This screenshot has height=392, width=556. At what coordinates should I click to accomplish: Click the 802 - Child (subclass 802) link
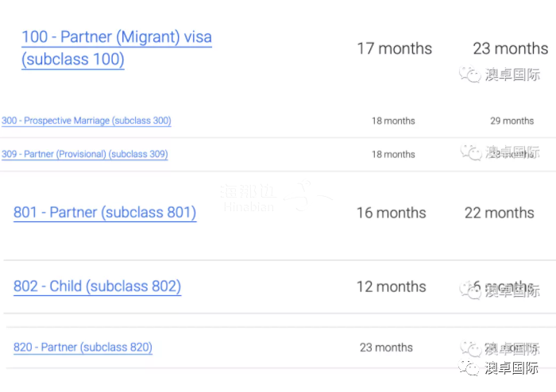coord(97,286)
